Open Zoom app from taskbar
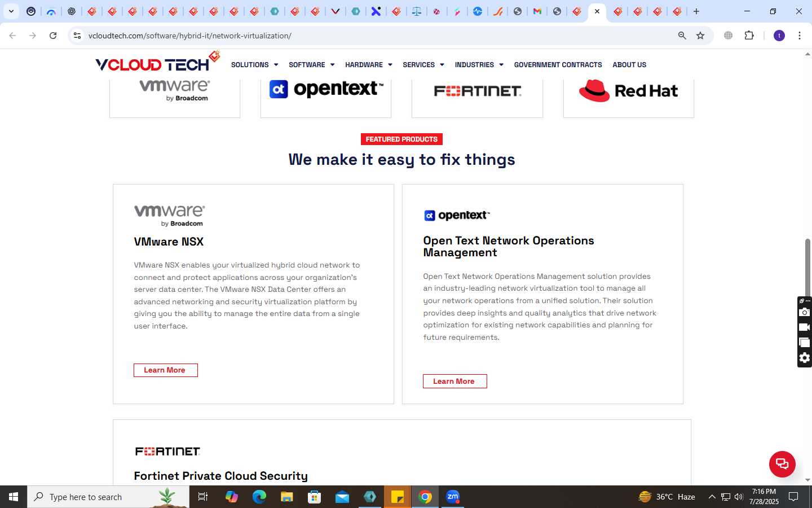The width and height of the screenshot is (812, 508). 453,497
